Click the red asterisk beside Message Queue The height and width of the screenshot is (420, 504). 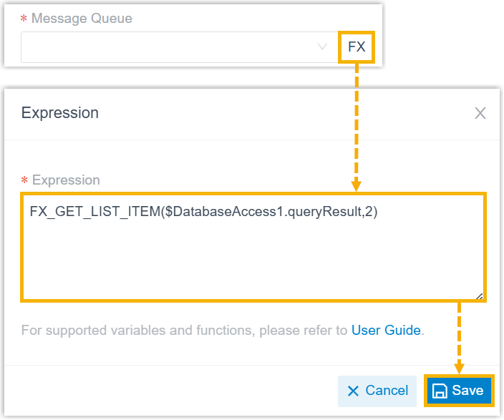tap(24, 19)
